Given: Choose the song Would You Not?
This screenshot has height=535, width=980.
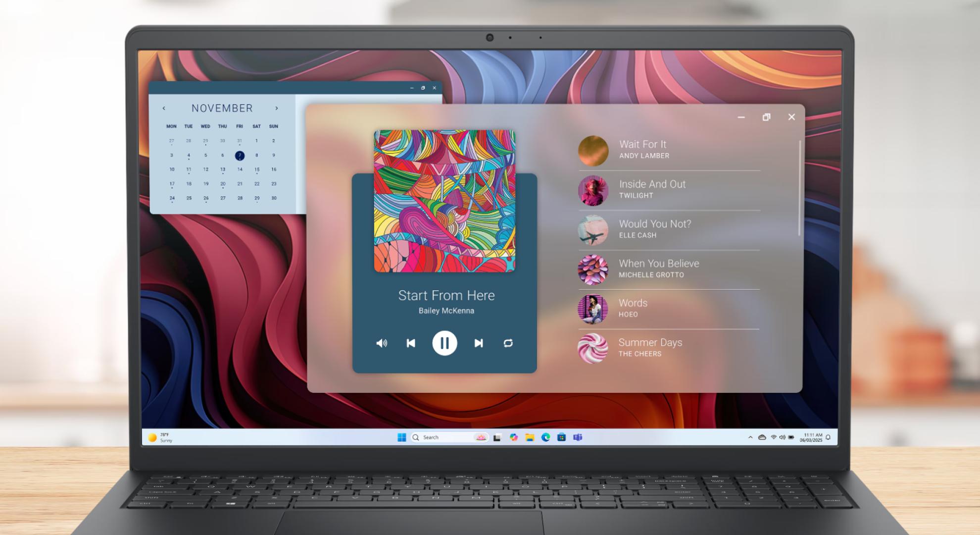Looking at the screenshot, I should (669, 230).
